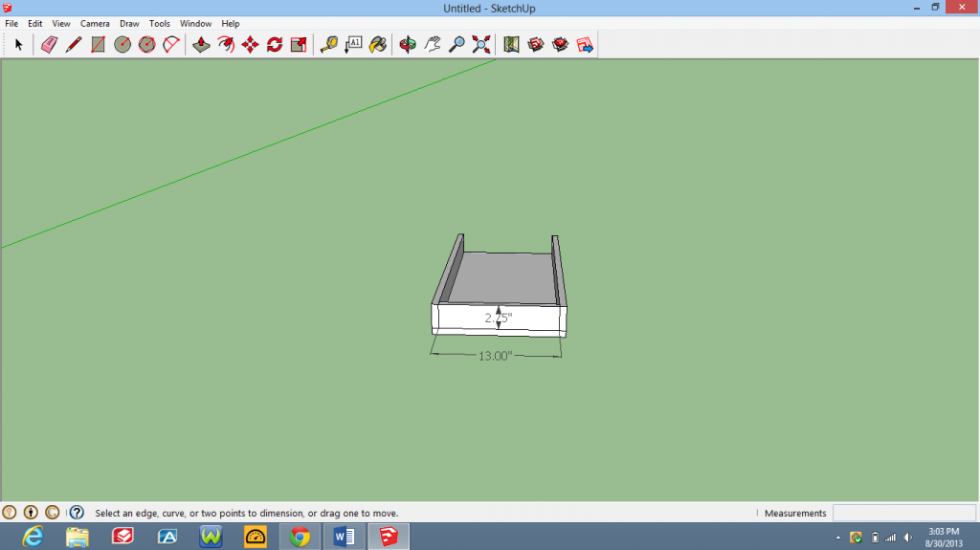Activate the Zoom magnifier tool
Screen dimensions: 980x550
[457, 44]
